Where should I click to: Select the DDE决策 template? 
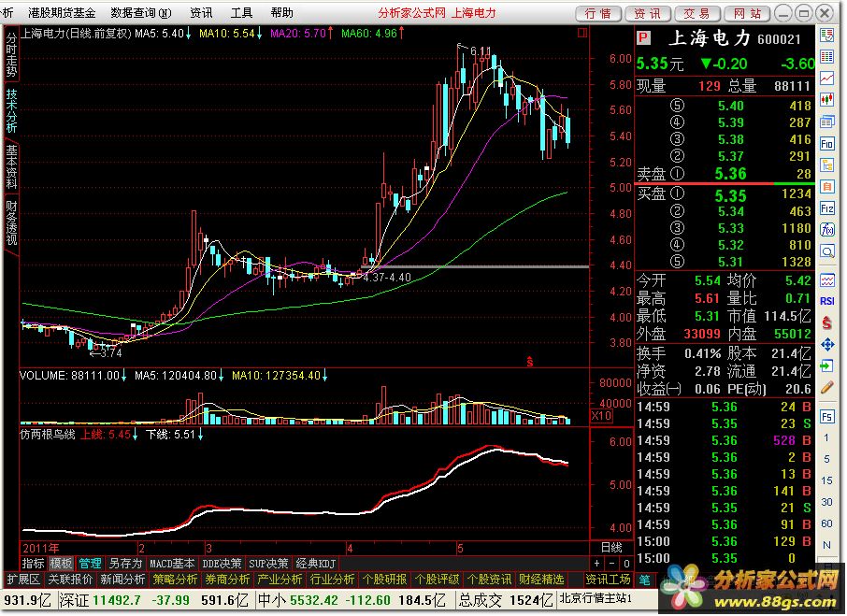(222, 564)
